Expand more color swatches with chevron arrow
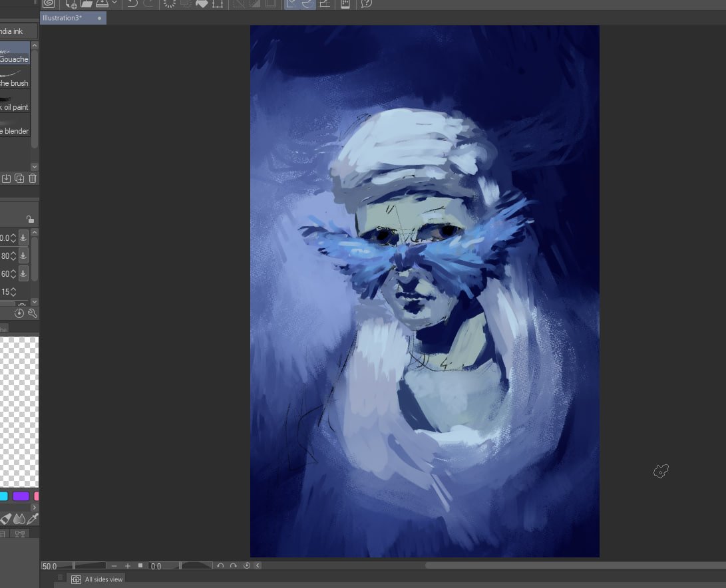The height and width of the screenshot is (588, 726). tap(35, 508)
